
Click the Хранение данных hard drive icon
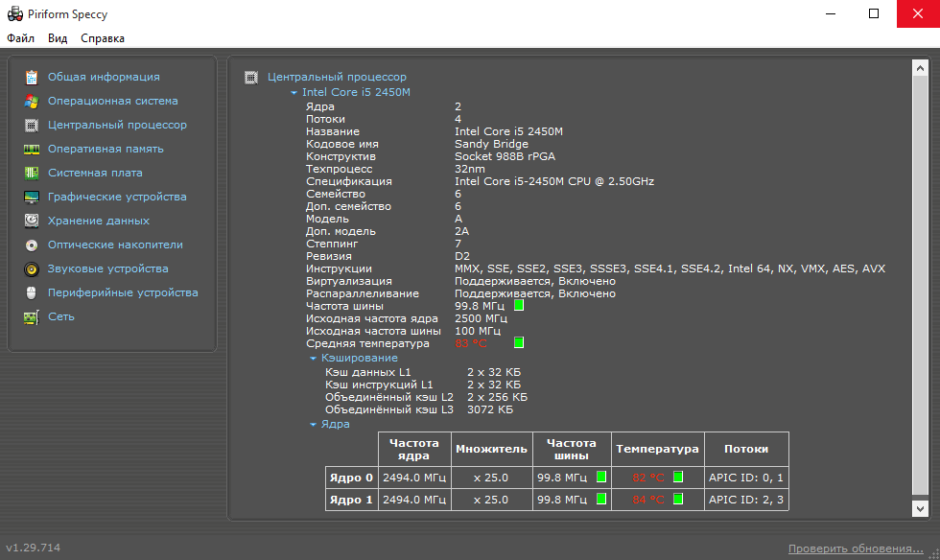(x=31, y=221)
